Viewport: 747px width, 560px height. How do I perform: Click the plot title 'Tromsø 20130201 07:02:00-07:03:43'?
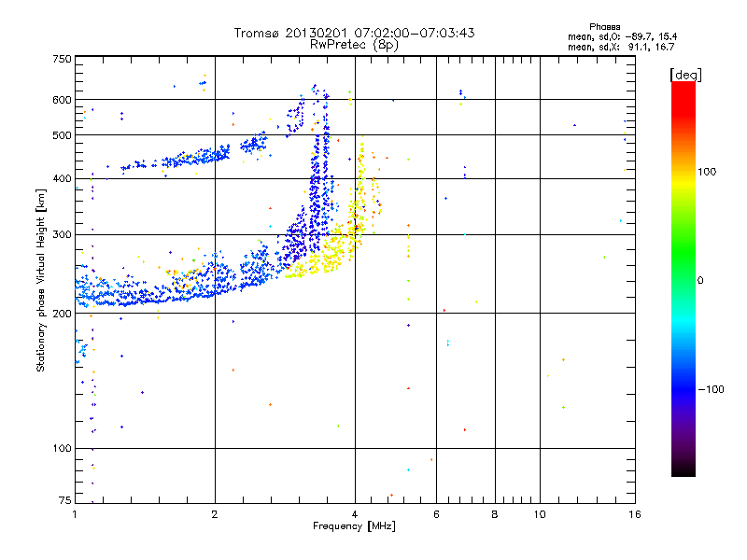pos(354,33)
